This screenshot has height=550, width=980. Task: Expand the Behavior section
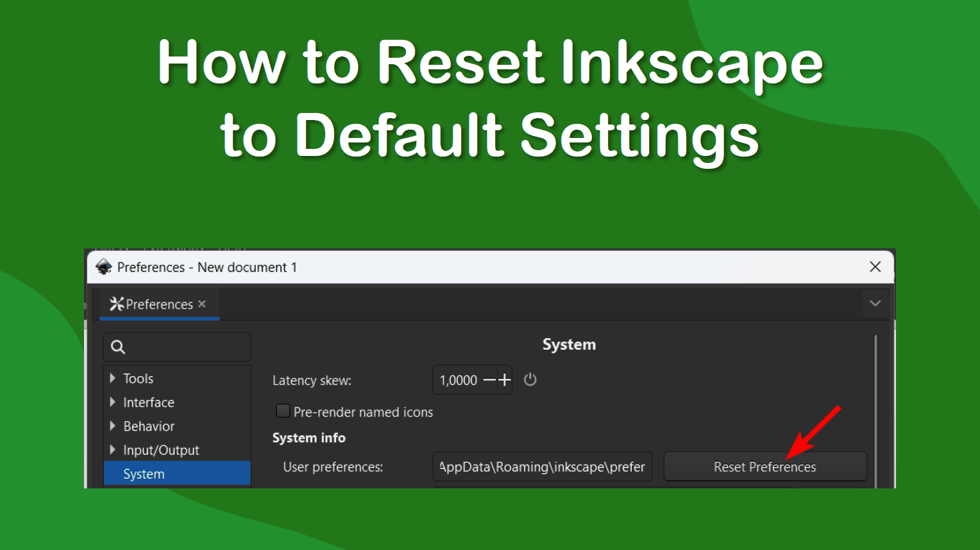click(112, 426)
